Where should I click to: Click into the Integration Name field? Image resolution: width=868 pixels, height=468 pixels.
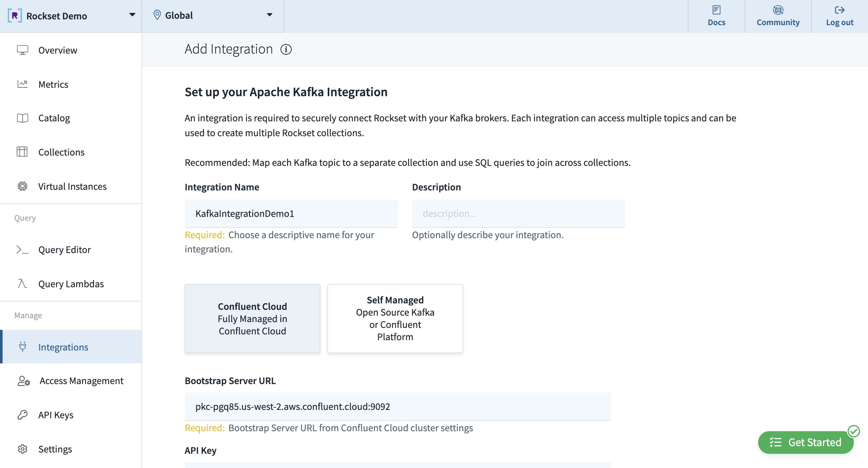(x=291, y=213)
